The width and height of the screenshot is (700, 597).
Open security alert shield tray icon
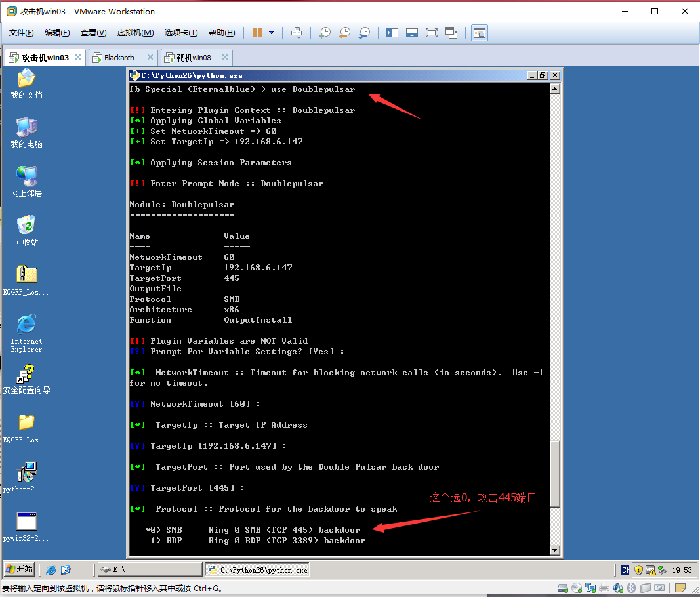tap(639, 570)
